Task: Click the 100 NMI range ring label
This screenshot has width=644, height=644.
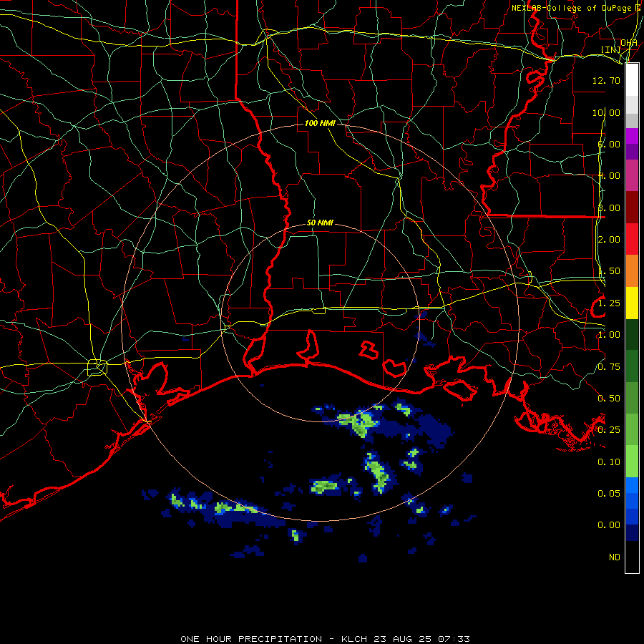Action: 320,123
